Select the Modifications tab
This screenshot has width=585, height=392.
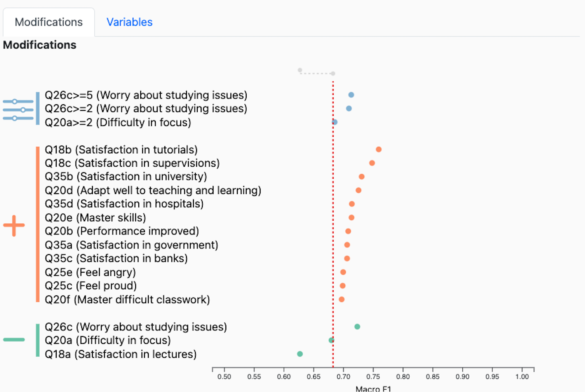[x=49, y=22]
